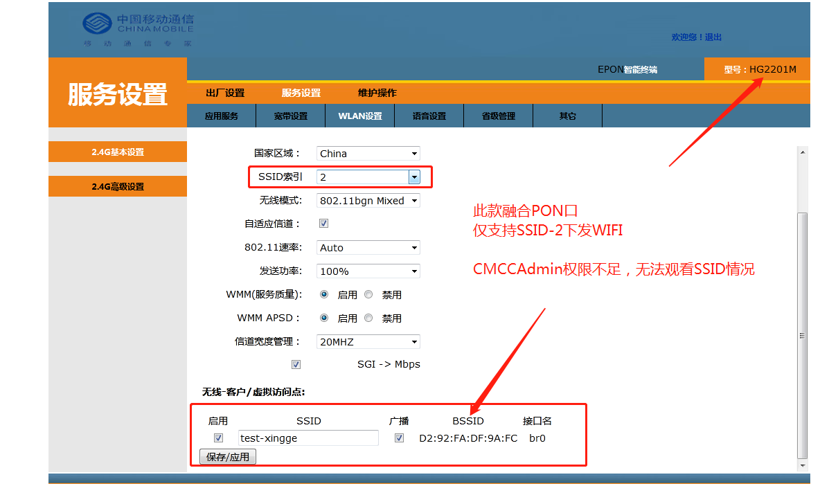Screen dimensions: 838x504
Task: Click the 保存/应用 button
Action: (x=228, y=457)
